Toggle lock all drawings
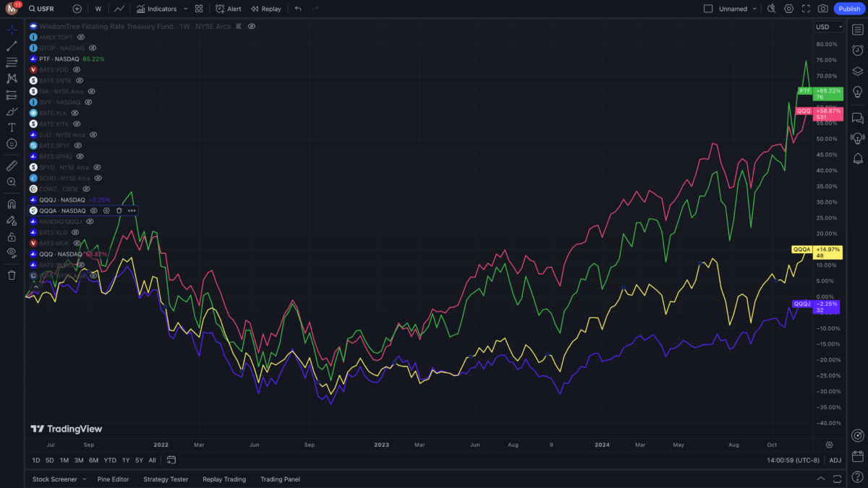Image resolution: width=868 pixels, height=488 pixels. point(12,236)
